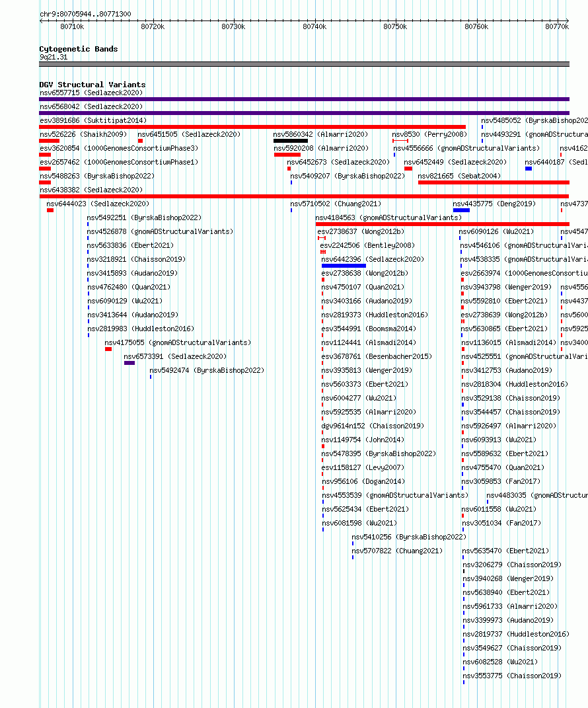Screen dimensions: 588x708
Task: Select nsv3059853 (Fan2017)
Action: [x=501, y=481]
